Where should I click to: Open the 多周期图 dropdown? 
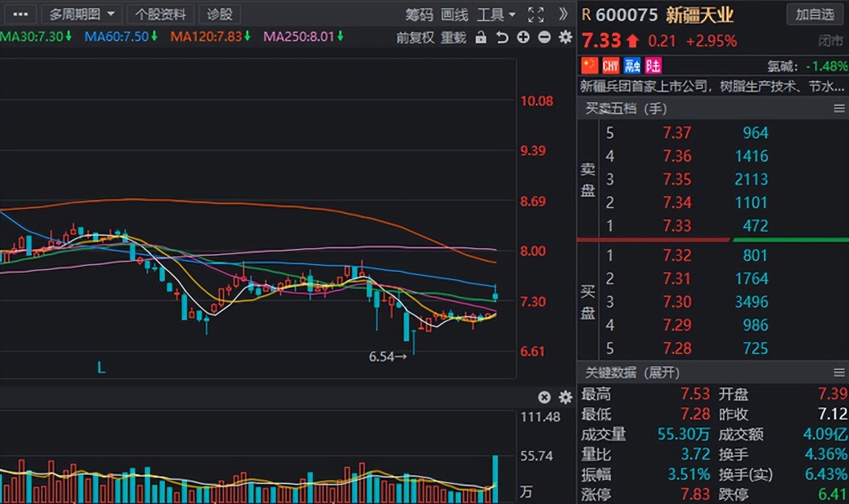(x=82, y=15)
